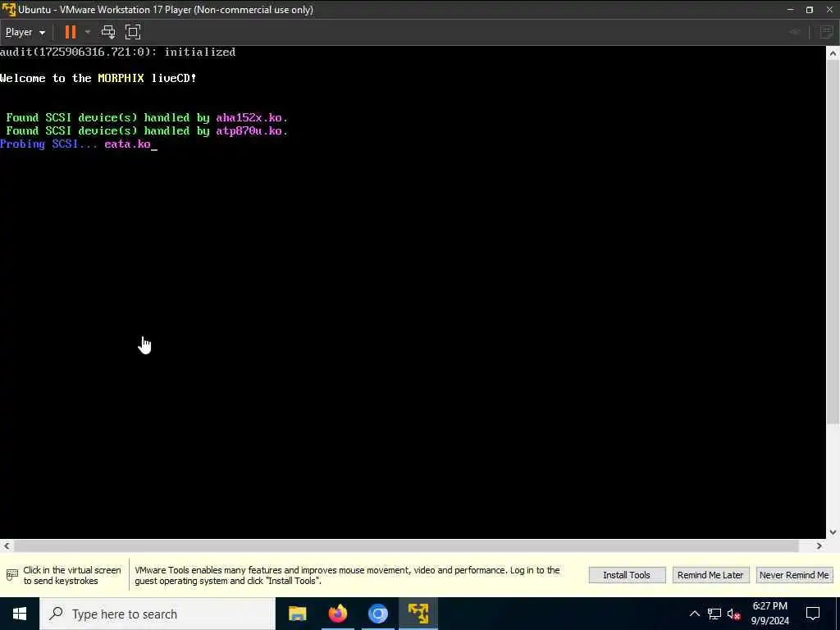840x630 pixels.
Task: Pause the virtual machine
Action: point(71,32)
